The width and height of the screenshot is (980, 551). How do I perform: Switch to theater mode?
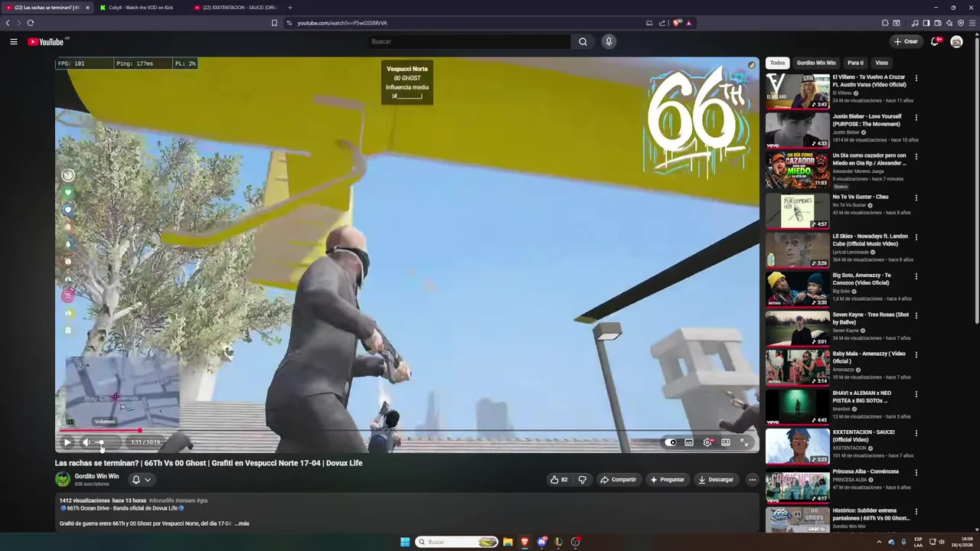[726, 442]
